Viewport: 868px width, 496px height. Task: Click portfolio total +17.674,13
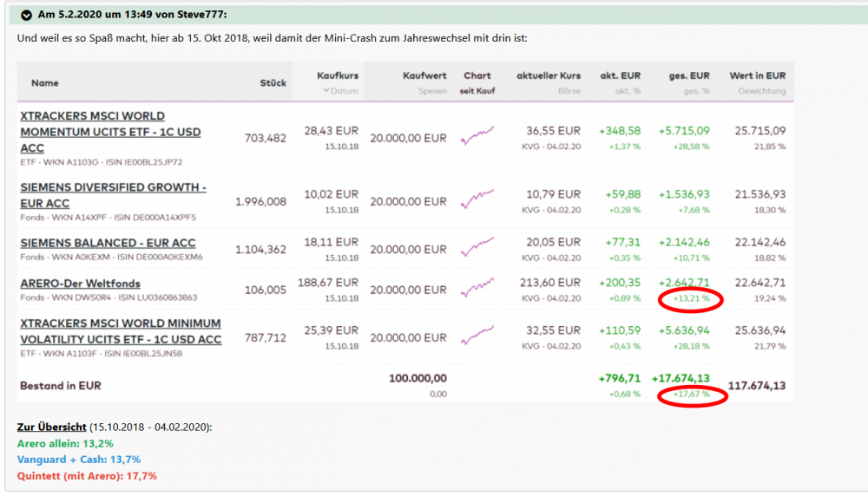coord(681,378)
